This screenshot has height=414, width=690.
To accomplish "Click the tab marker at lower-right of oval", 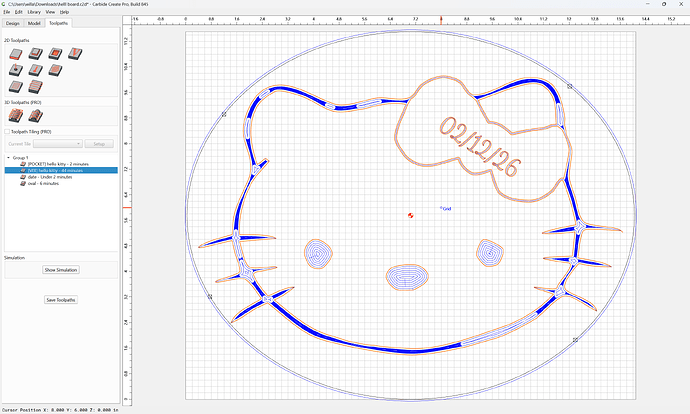I will click(x=575, y=340).
